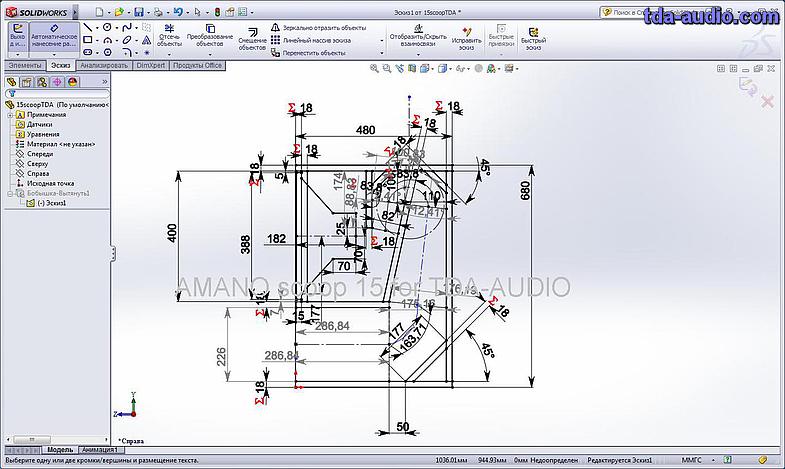Select the Line sketch tool

(88, 28)
